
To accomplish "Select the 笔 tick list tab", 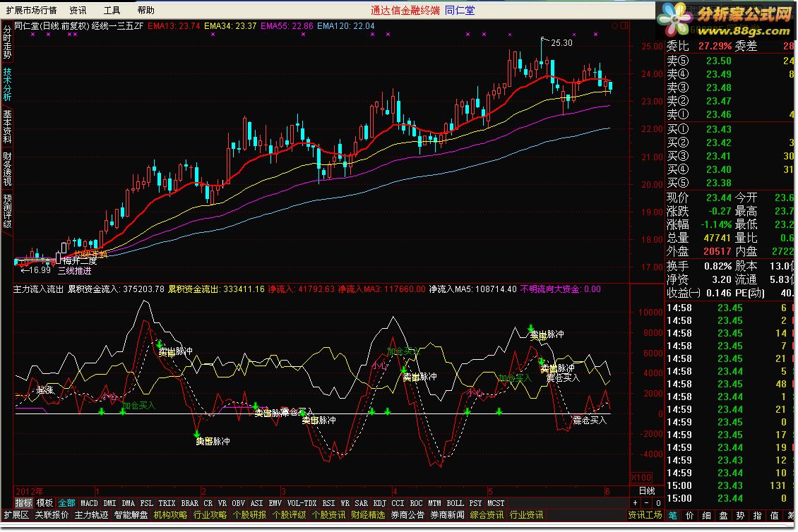I will click(673, 515).
